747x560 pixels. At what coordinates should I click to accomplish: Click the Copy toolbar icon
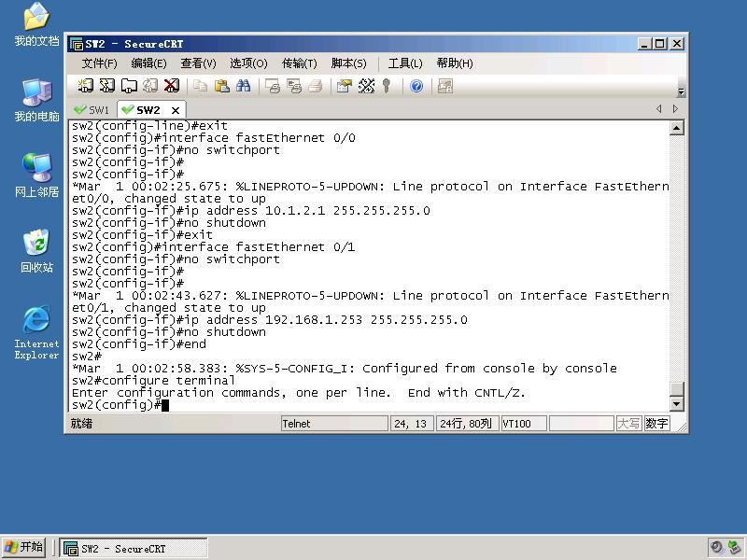(200, 86)
